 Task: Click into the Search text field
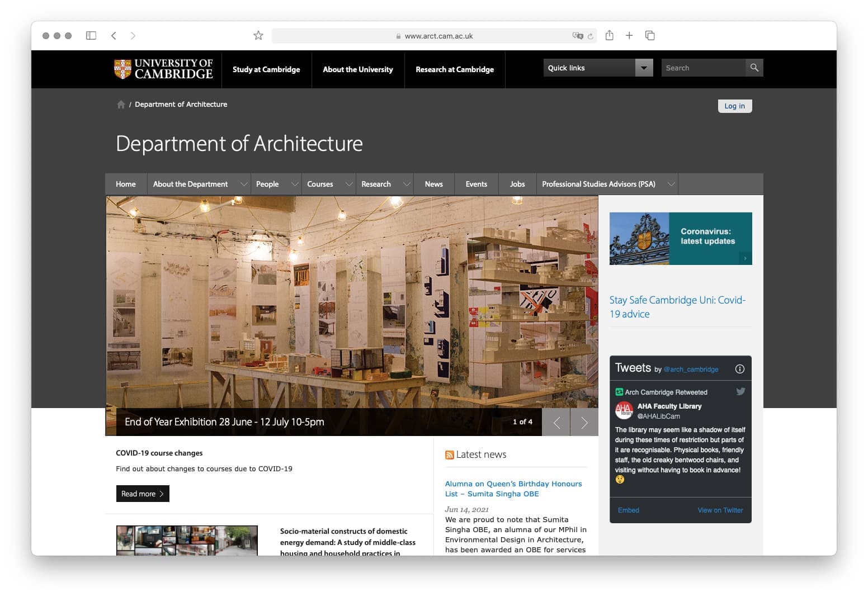[703, 68]
